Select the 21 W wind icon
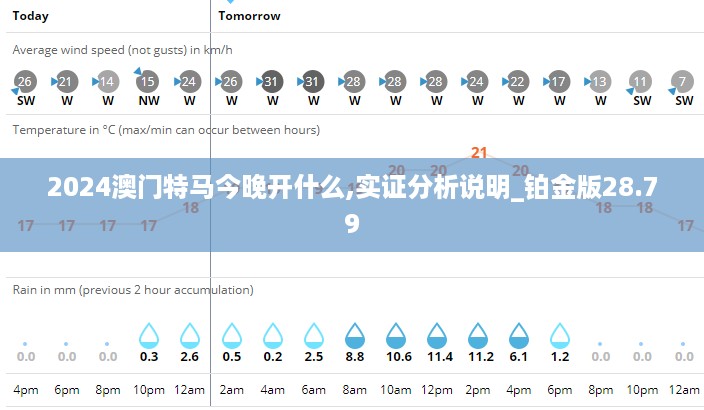704x410 pixels. click(67, 82)
